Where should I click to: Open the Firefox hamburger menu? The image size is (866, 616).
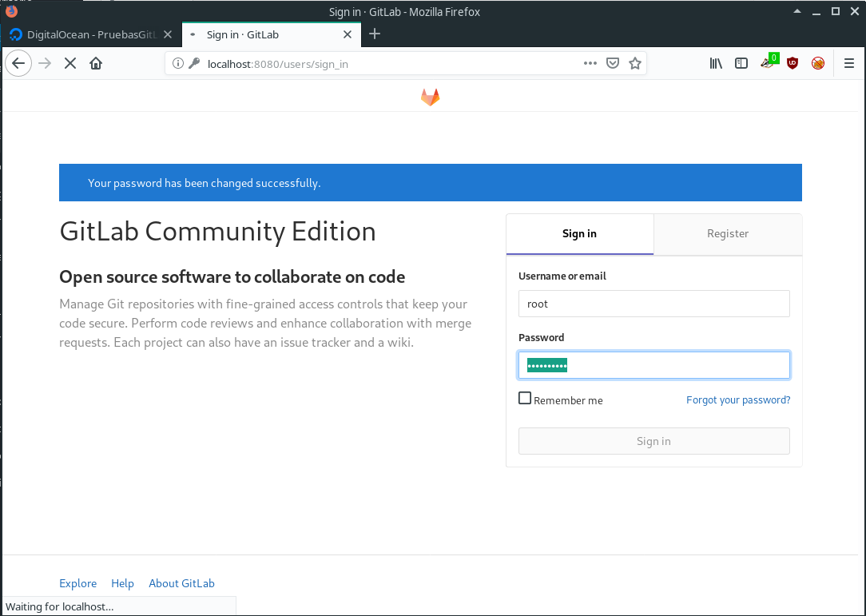tap(850, 64)
